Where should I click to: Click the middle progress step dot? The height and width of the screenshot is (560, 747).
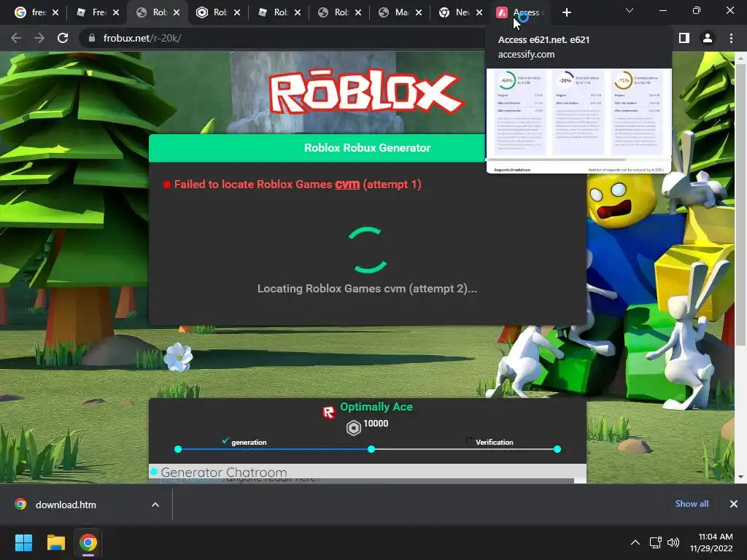click(x=371, y=449)
